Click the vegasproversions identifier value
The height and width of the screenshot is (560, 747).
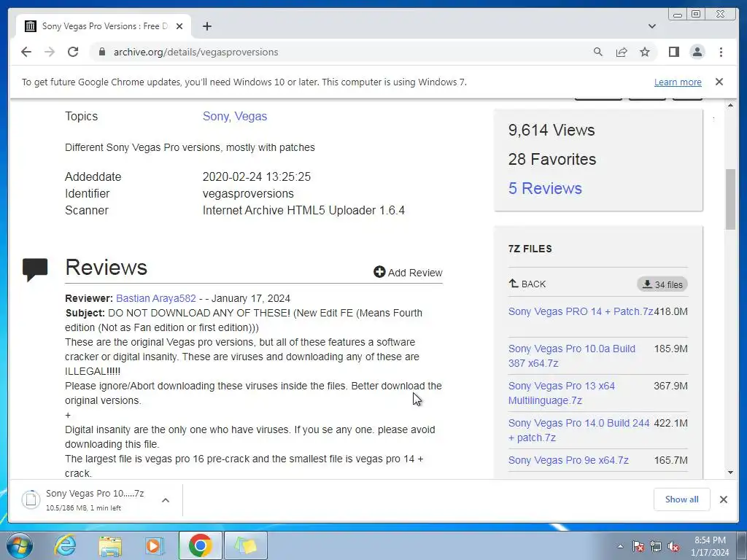click(248, 194)
